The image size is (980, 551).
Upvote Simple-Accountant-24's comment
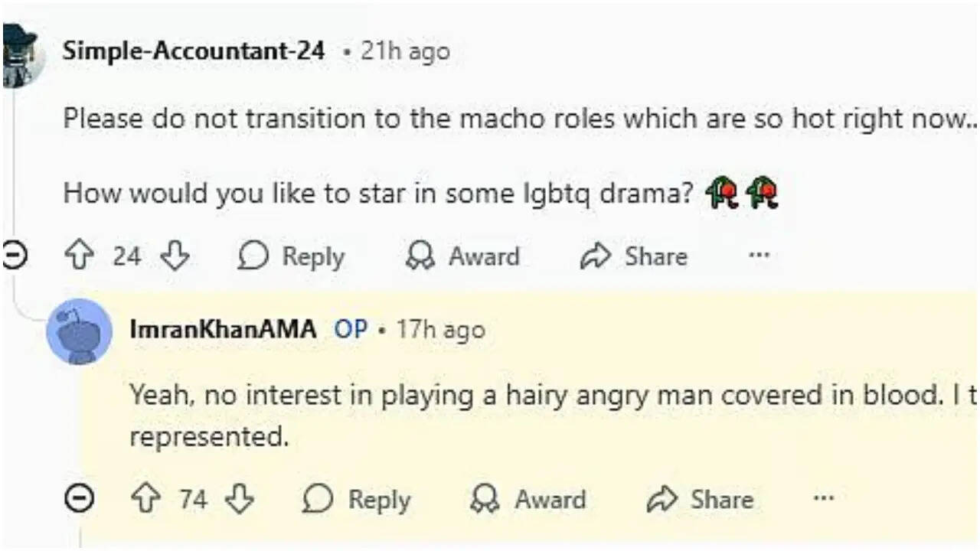[x=79, y=256]
